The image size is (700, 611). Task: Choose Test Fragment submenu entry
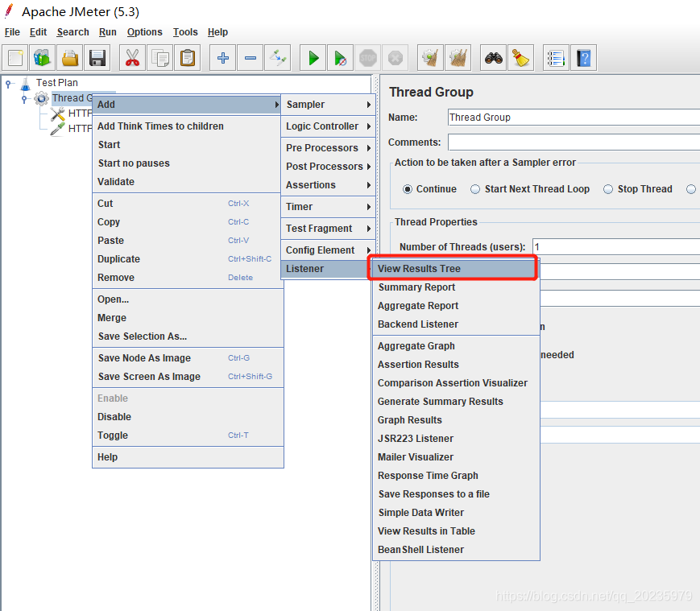pyautogui.click(x=328, y=229)
